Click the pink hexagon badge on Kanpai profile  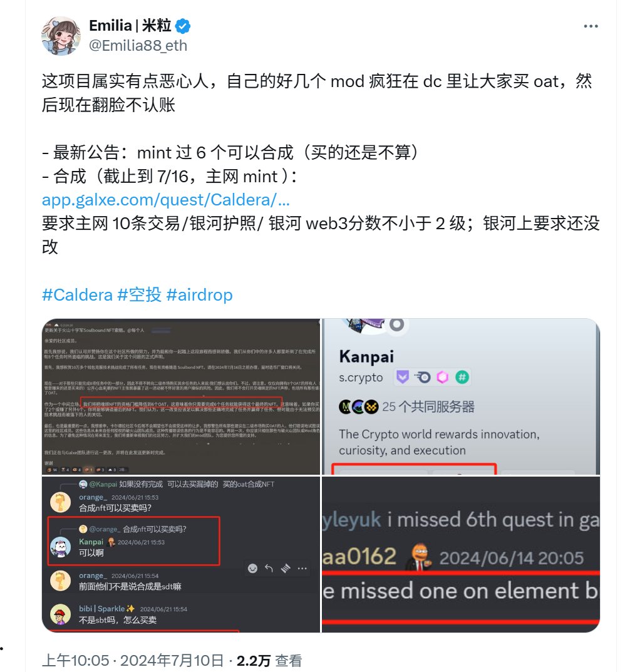coord(442,377)
